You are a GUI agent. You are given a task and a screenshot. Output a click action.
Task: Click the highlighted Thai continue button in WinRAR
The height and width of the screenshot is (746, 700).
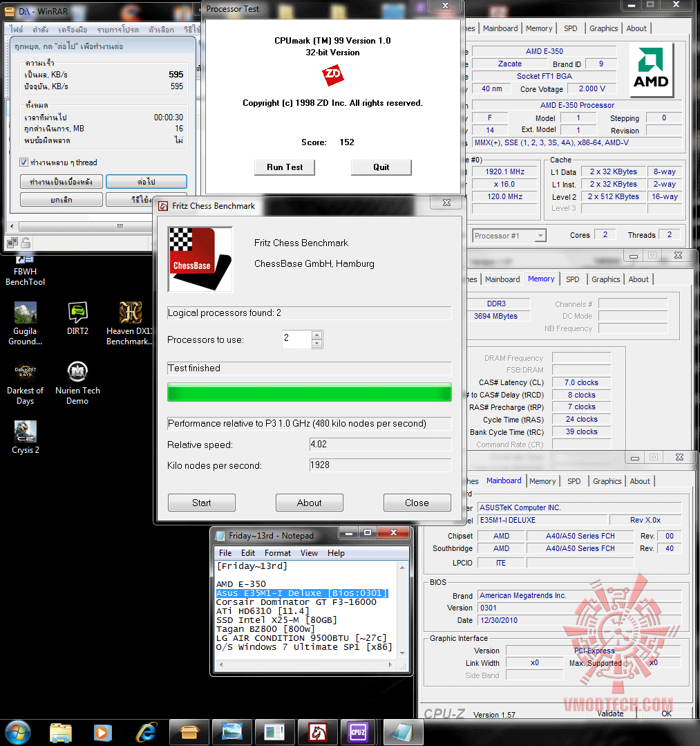point(146,182)
